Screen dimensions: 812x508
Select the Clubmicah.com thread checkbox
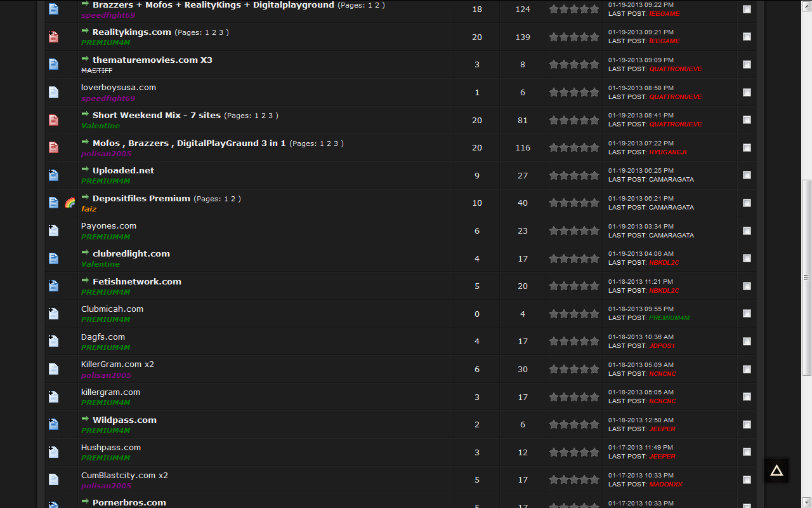click(x=747, y=314)
